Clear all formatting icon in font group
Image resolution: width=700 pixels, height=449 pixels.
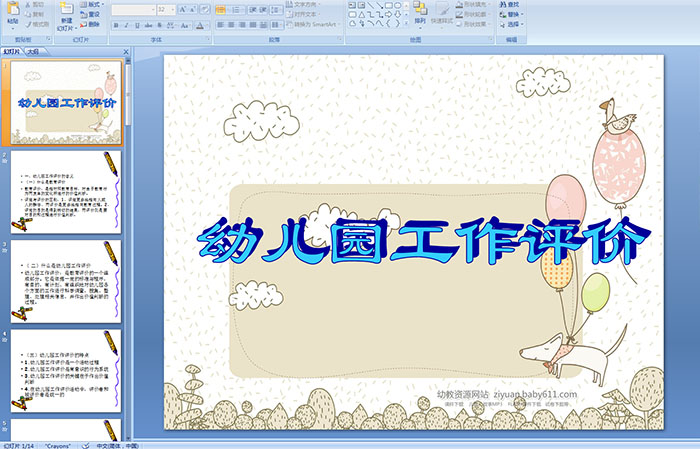[x=205, y=9]
